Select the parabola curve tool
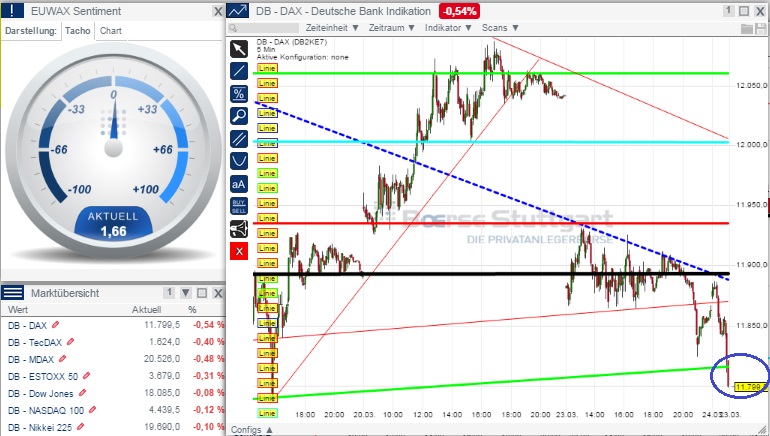 239,161
